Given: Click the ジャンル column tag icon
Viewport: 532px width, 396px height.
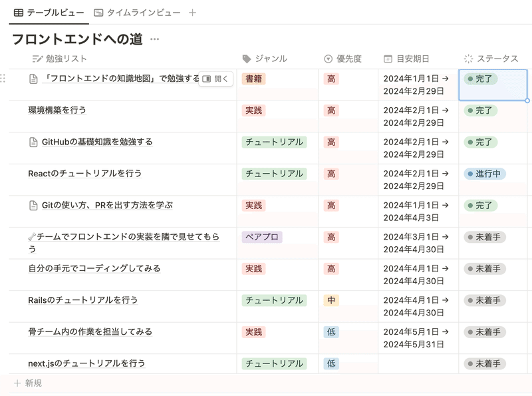Looking at the screenshot, I should point(247,59).
